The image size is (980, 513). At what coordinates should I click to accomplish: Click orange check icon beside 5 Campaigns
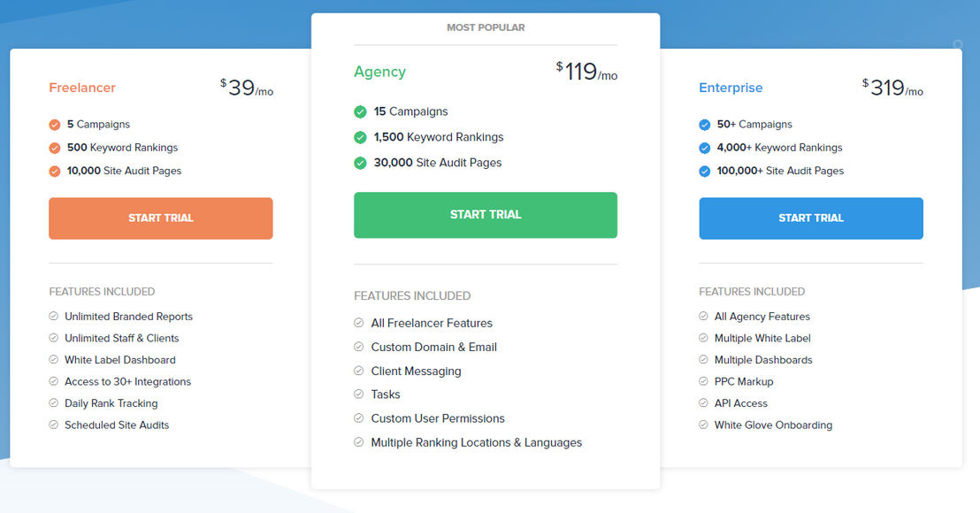tap(55, 125)
